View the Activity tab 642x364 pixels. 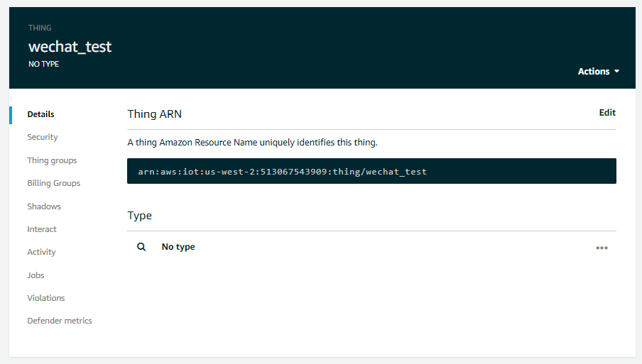tap(41, 252)
